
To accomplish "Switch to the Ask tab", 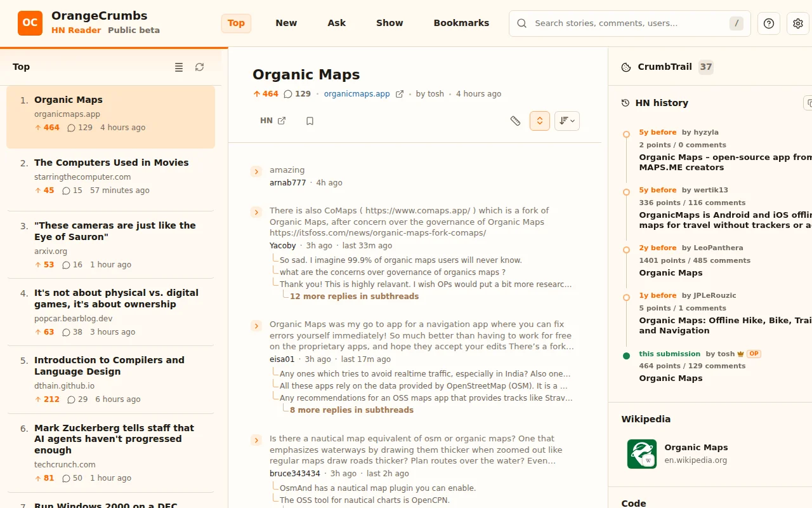I will pyautogui.click(x=337, y=23).
